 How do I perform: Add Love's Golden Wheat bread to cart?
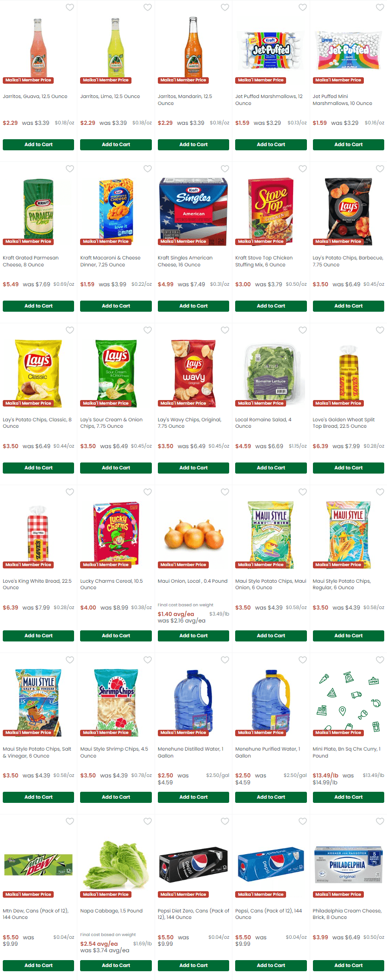pos(349,468)
